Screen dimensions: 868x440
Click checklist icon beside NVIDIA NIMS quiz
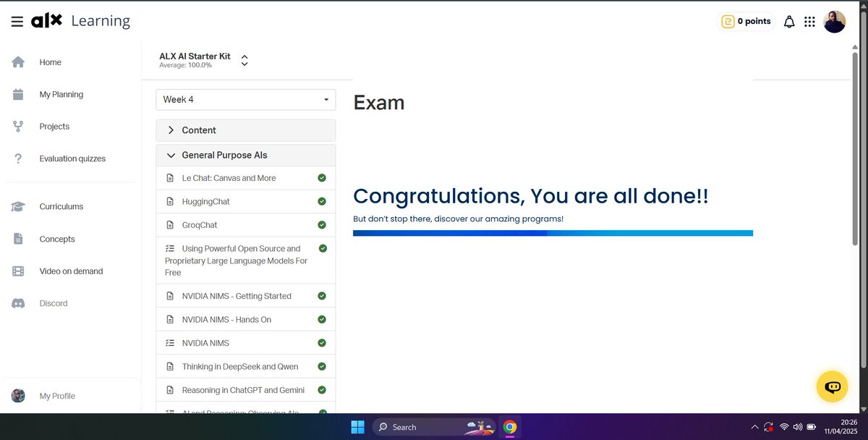tap(170, 343)
